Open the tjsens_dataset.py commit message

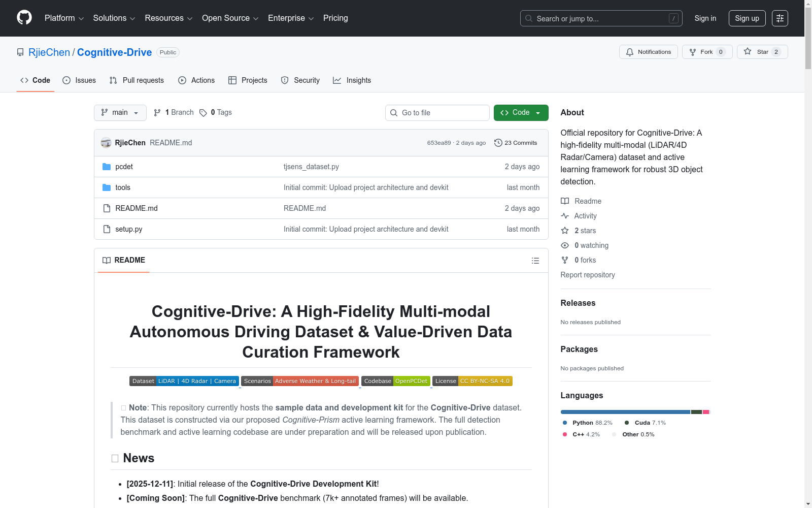tap(311, 167)
